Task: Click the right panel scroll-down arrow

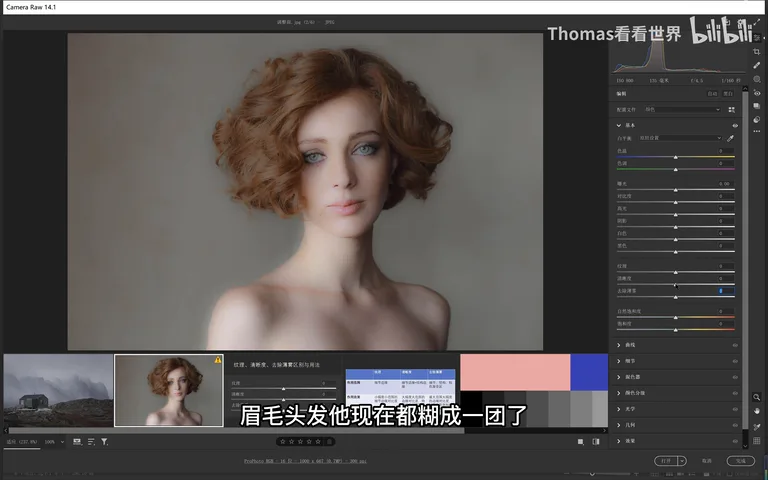Action: coord(745,446)
